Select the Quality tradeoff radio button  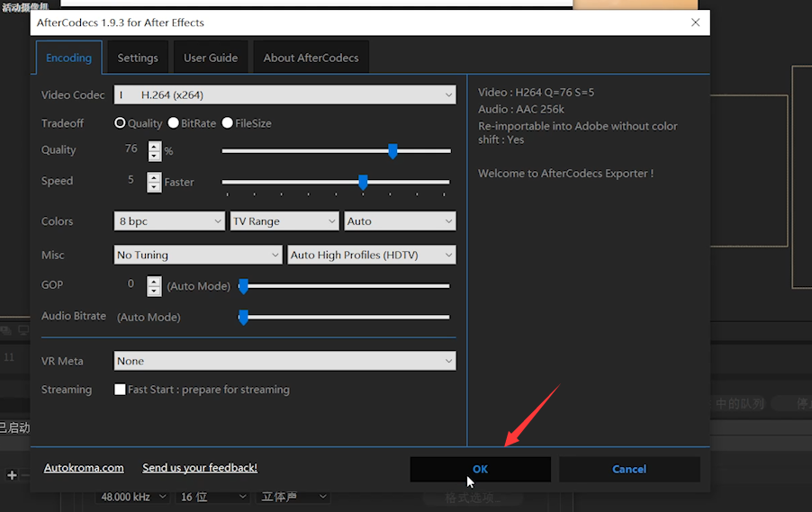click(x=120, y=122)
